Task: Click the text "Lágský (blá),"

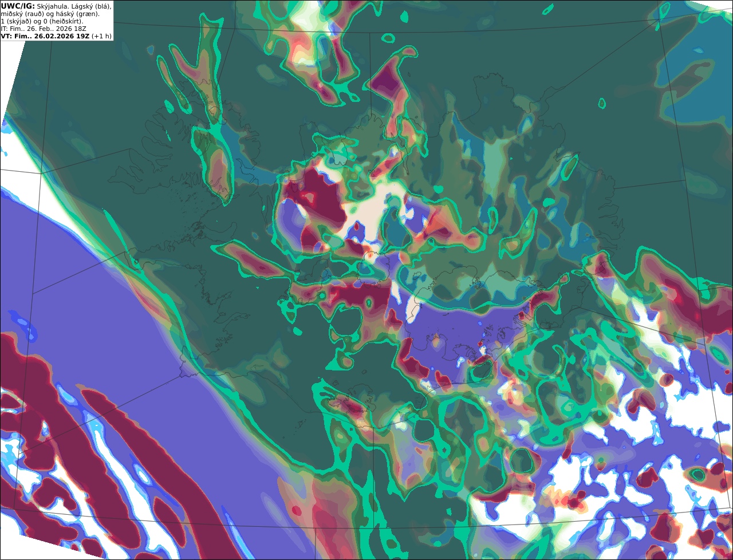Action: point(91,6)
